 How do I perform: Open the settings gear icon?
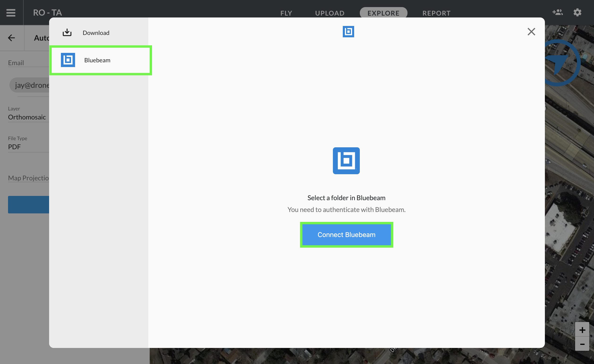577,12
